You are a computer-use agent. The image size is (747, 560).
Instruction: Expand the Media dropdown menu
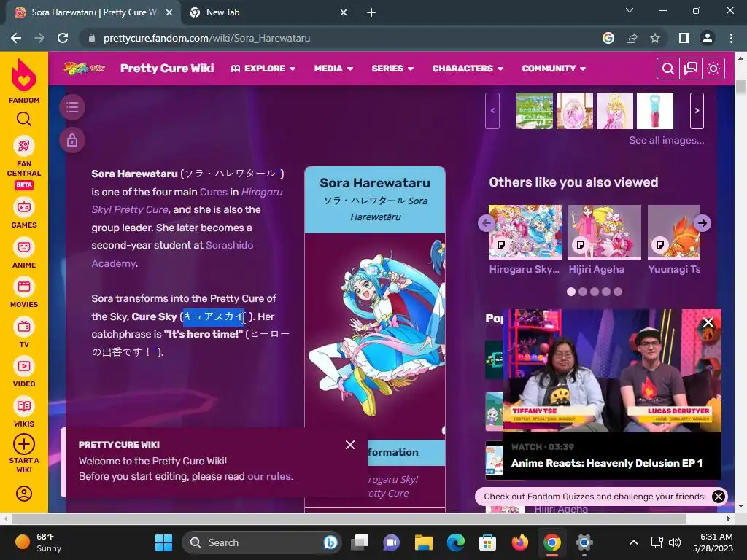333,69
